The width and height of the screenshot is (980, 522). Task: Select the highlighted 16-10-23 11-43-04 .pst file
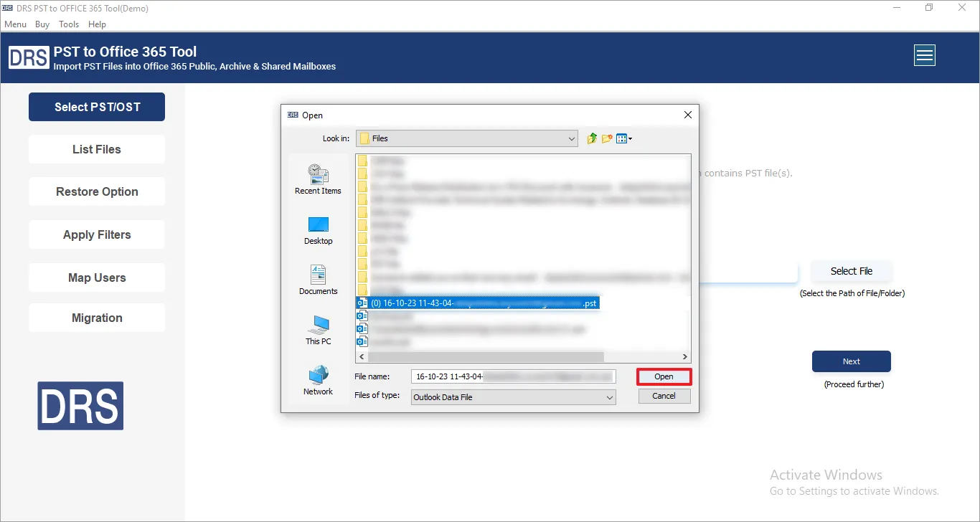(477, 303)
